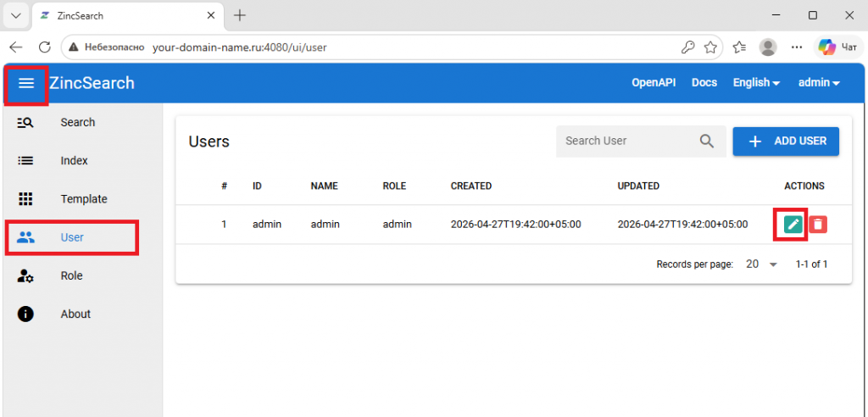Open the browser favorites list icon
Image resolution: width=868 pixels, height=417 pixels.
[x=739, y=47]
